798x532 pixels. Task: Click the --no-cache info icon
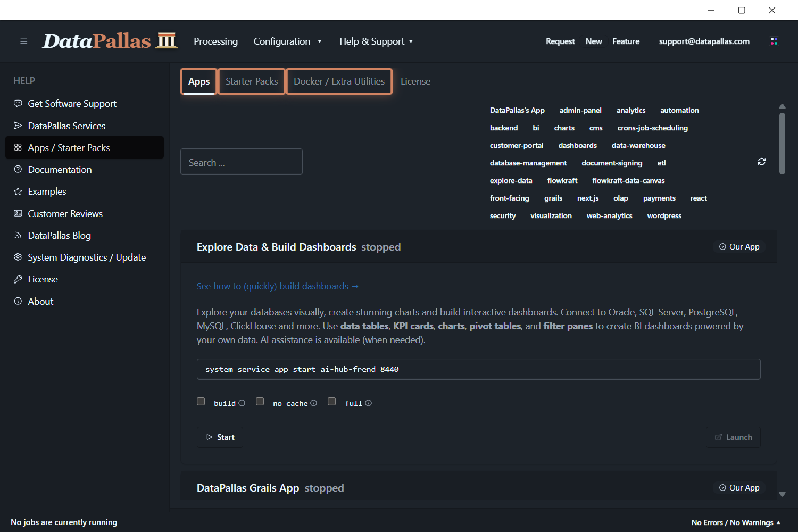tap(314, 403)
